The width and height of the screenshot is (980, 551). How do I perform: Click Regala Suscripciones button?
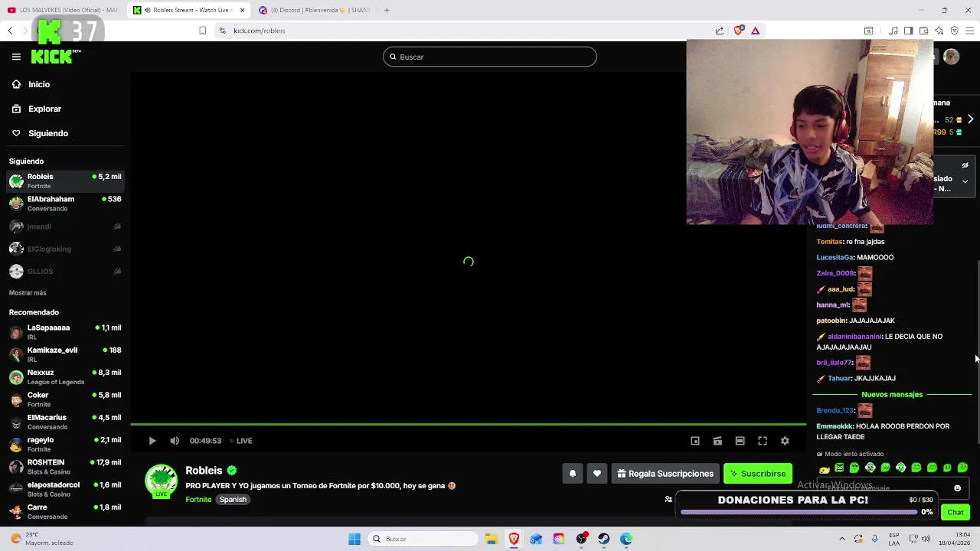[x=665, y=474]
